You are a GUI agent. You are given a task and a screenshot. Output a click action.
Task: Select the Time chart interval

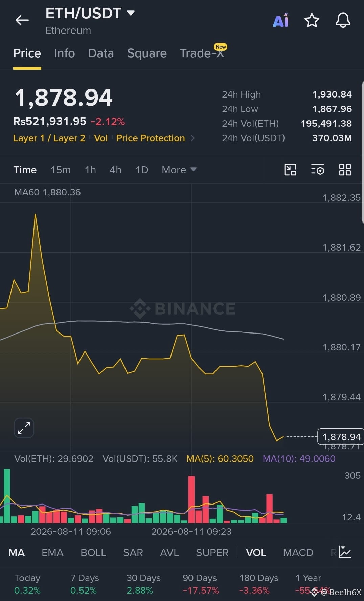coord(25,170)
